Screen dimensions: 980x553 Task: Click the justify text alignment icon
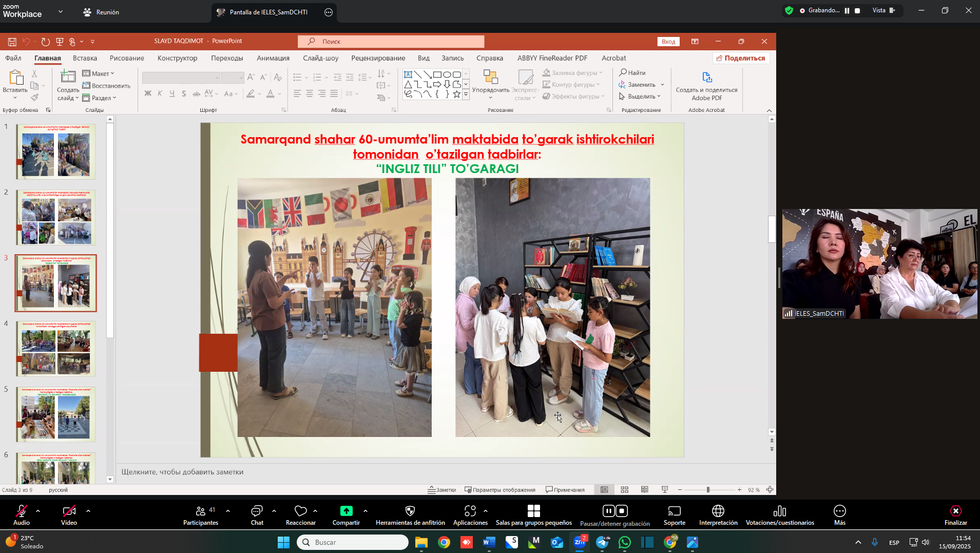click(334, 93)
